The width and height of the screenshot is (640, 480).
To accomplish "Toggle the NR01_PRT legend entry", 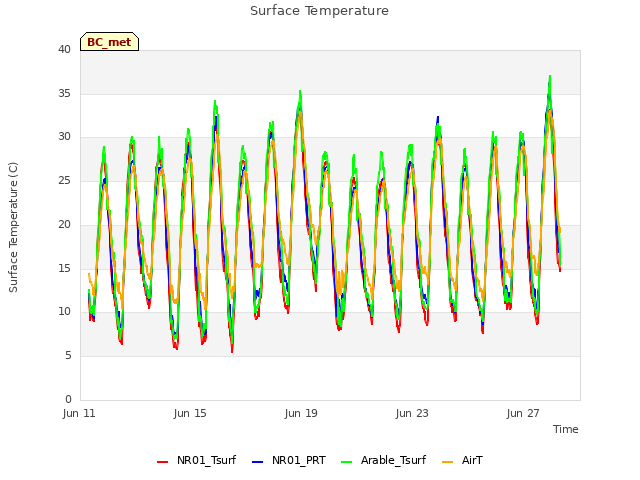I will tap(289, 460).
